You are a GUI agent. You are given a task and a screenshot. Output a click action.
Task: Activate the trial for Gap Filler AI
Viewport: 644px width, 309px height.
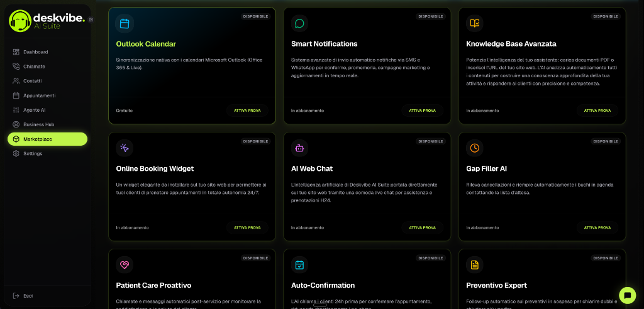click(597, 227)
